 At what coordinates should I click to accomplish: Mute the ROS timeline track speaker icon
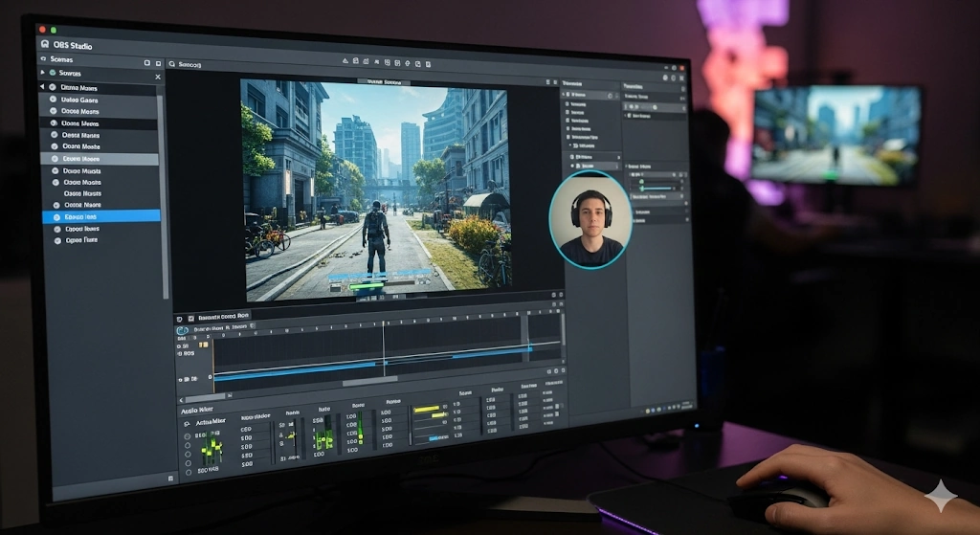[180, 354]
